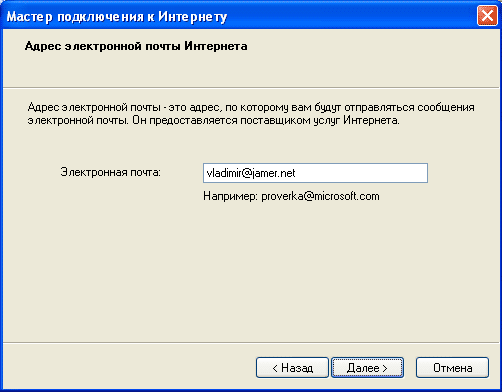502x392 pixels.
Task: Place cursor in vladimir@jamer.net text
Action: point(251,173)
